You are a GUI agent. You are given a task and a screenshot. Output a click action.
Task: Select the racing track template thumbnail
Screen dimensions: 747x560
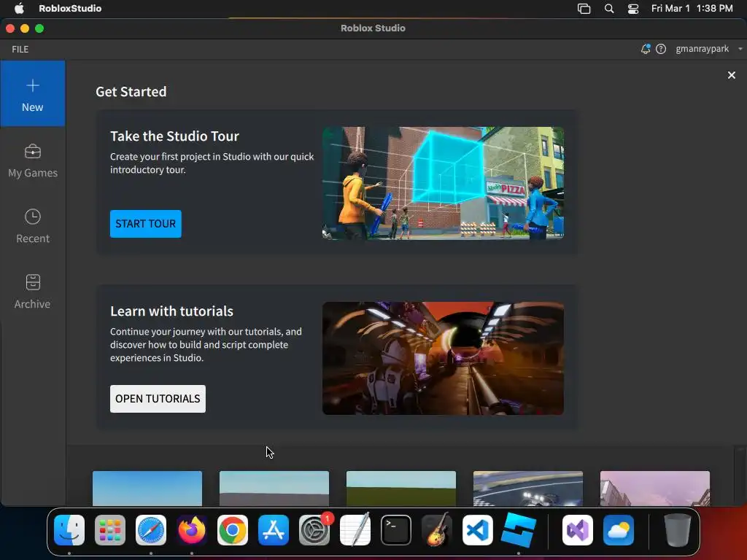coord(528,488)
